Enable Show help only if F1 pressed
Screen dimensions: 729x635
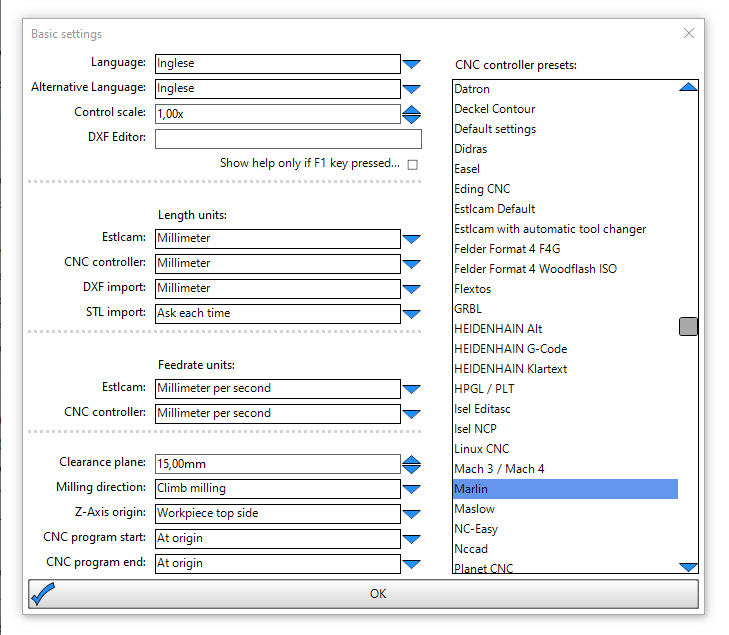coord(412,164)
